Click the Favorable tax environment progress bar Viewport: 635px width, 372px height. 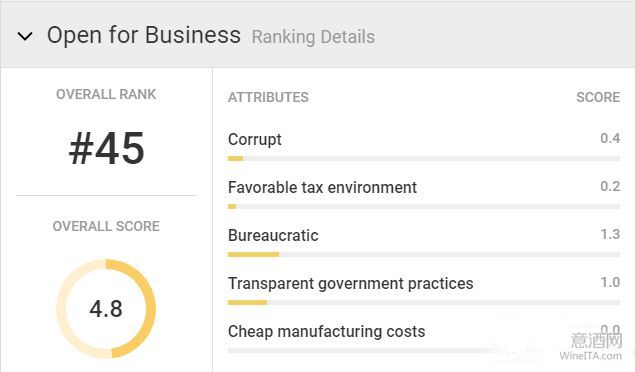click(x=424, y=206)
